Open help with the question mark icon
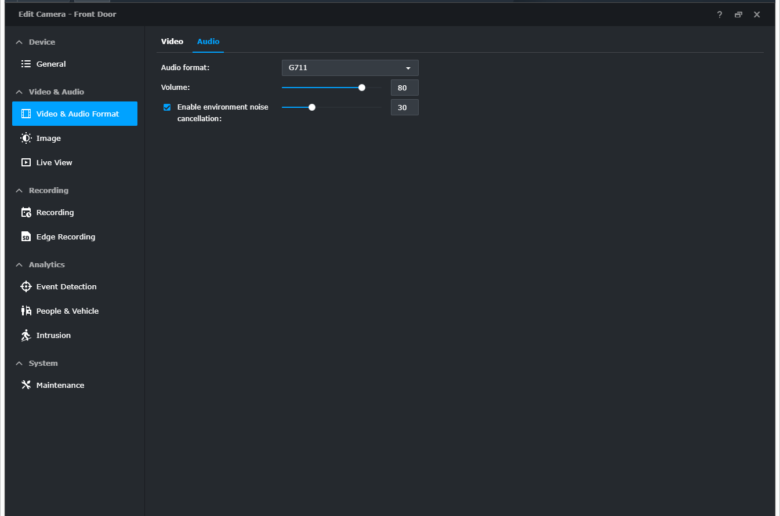 click(719, 14)
